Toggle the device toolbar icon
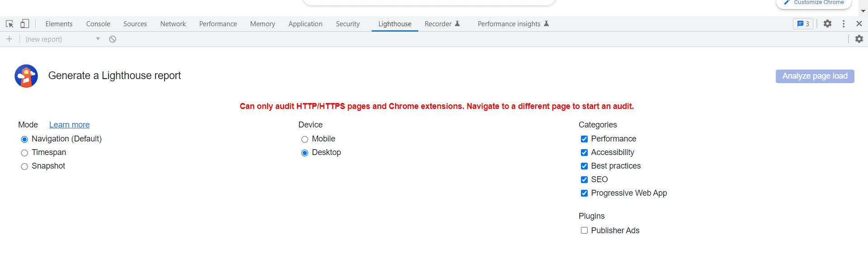Viewport: 868px width, 254px height. [x=25, y=24]
